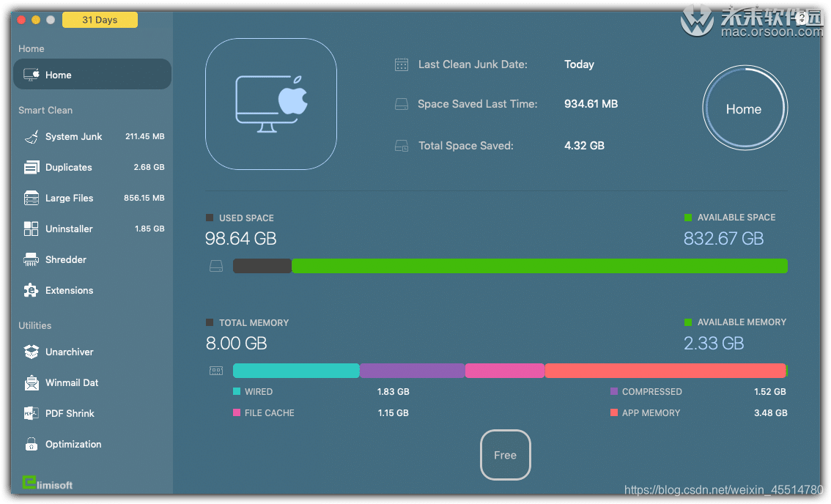The height and width of the screenshot is (504, 831).
Task: Click the calendar icon beside Last Clean Junk Date
Action: pyautogui.click(x=401, y=64)
